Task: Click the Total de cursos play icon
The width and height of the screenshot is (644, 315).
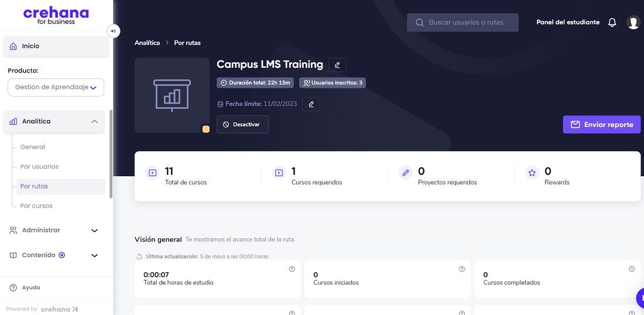Action: 152,173
